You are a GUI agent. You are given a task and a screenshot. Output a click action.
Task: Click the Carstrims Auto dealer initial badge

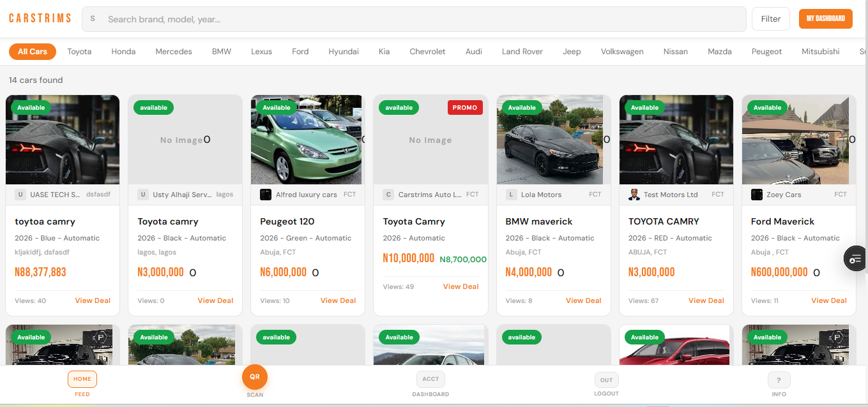point(388,195)
